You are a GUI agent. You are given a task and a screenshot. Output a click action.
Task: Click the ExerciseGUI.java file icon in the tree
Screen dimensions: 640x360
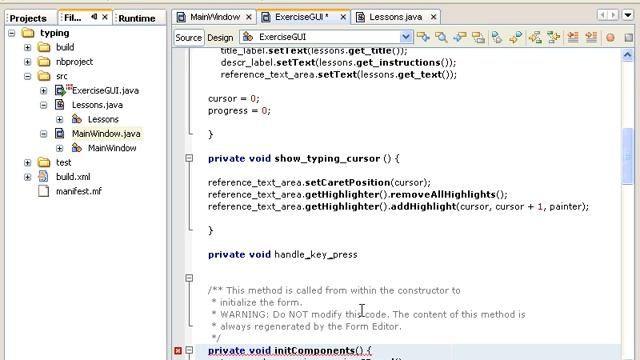click(60, 90)
